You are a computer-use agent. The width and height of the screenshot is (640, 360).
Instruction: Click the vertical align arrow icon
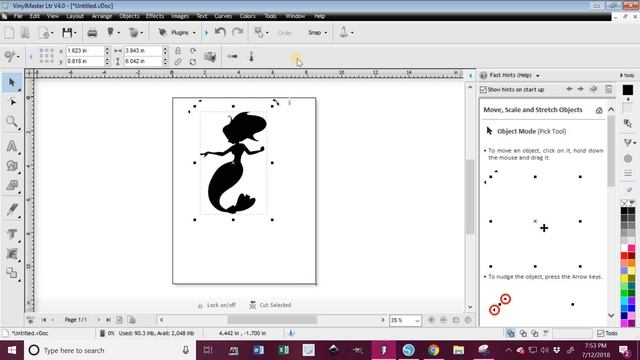click(x=251, y=56)
